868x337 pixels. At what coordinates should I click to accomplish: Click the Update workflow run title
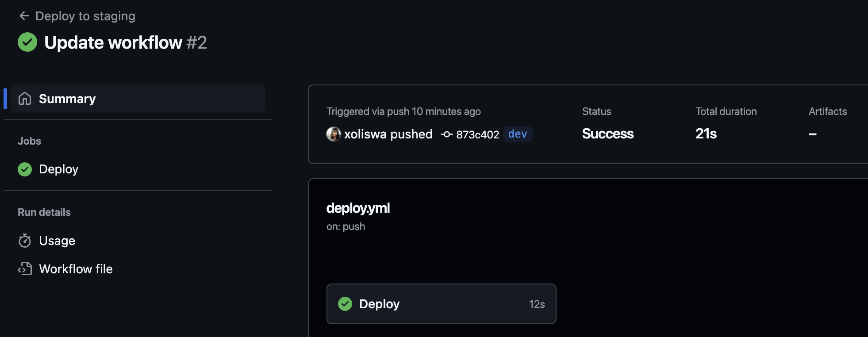click(113, 42)
